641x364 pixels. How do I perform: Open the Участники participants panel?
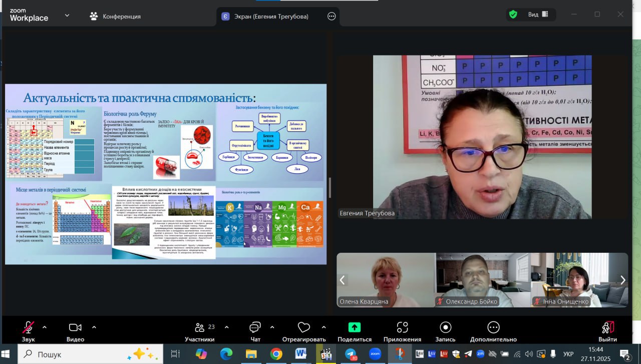tap(200, 328)
